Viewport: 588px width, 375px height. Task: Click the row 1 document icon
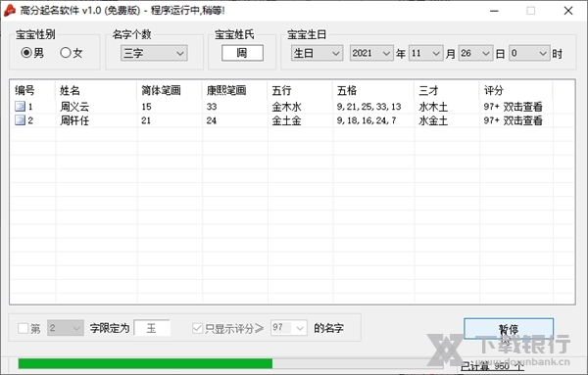pos(20,107)
